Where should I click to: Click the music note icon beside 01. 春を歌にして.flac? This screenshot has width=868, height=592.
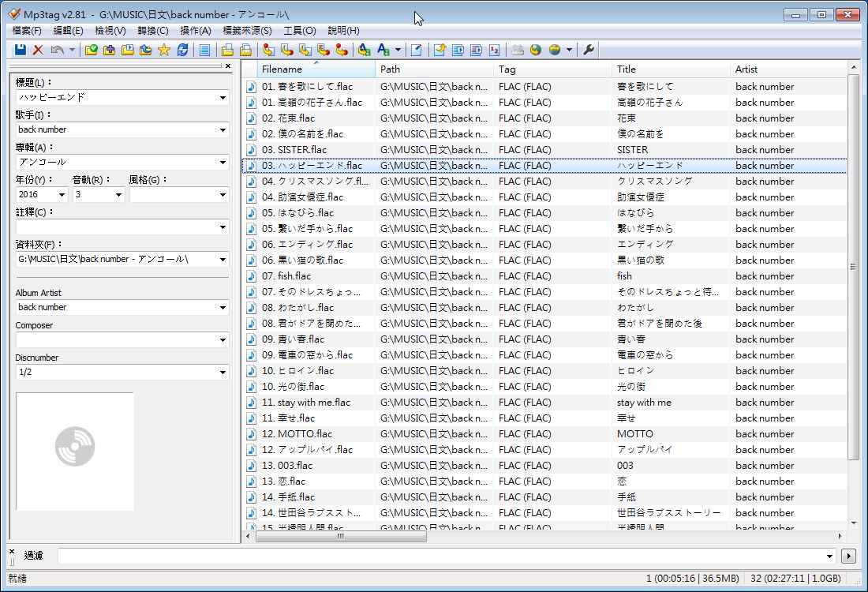click(x=251, y=87)
